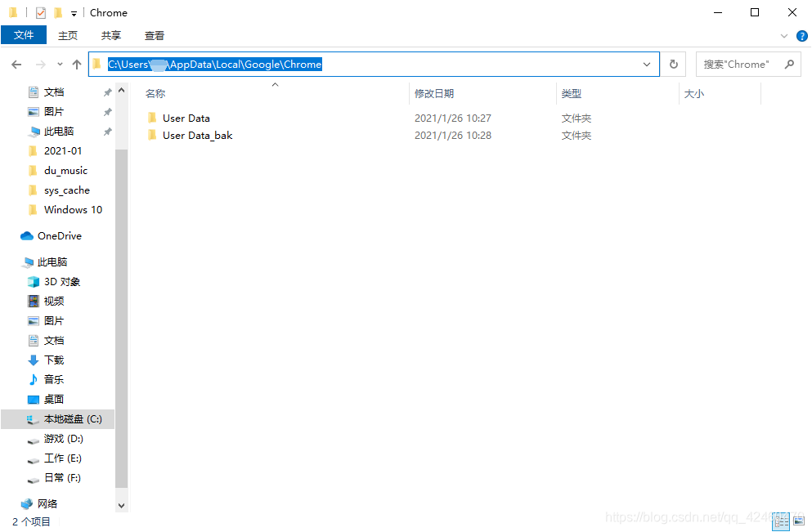This screenshot has height=532, width=812.
Task: Open 桌面 in the sidebar
Action: click(x=54, y=399)
